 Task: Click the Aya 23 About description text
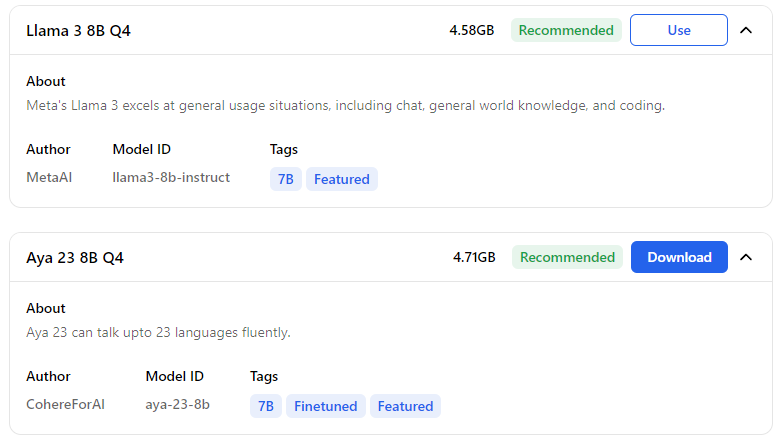[158, 332]
